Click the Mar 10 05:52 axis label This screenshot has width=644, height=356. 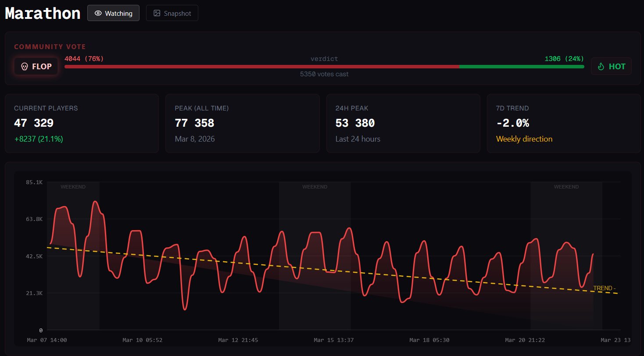click(143, 340)
